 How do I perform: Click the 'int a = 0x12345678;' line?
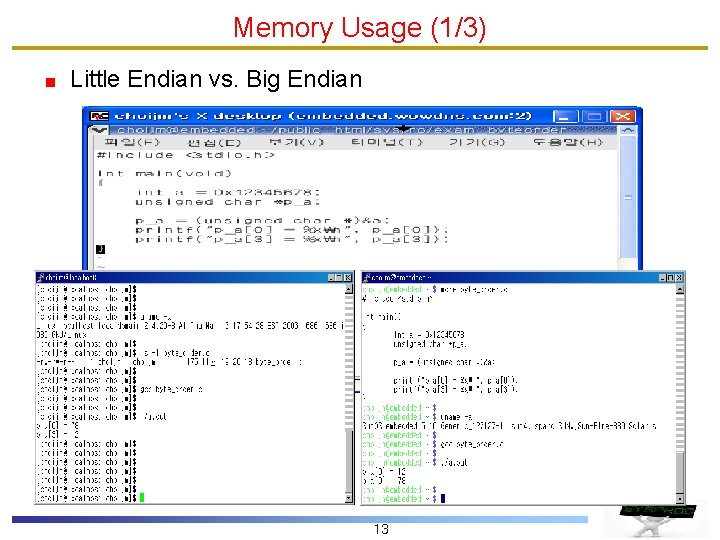click(x=228, y=192)
